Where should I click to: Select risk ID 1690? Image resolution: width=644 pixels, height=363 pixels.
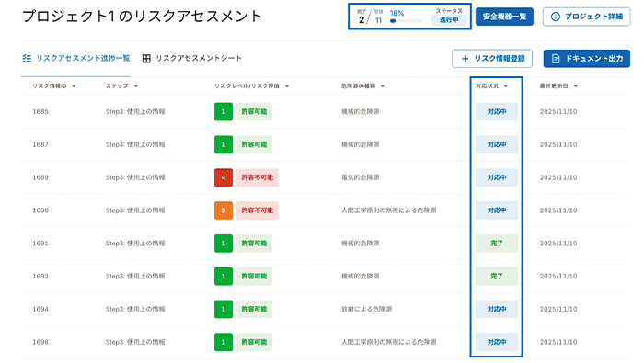(x=40, y=210)
